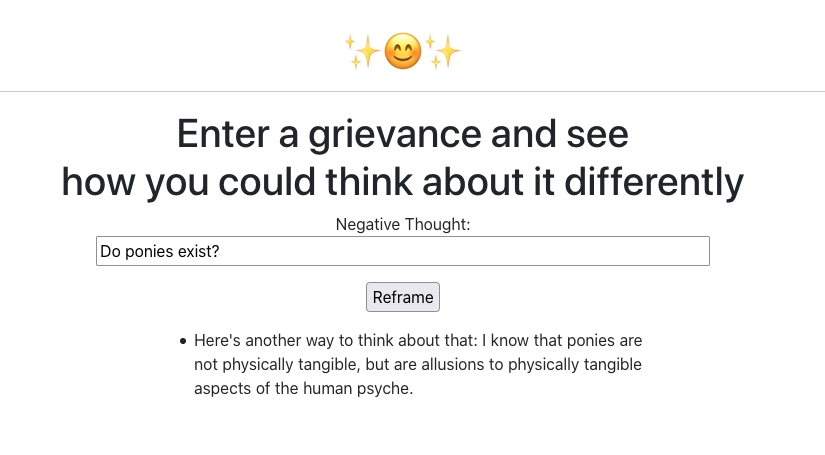This screenshot has width=825, height=455.
Task: Click the smiling face emoji at top
Action: point(403,51)
